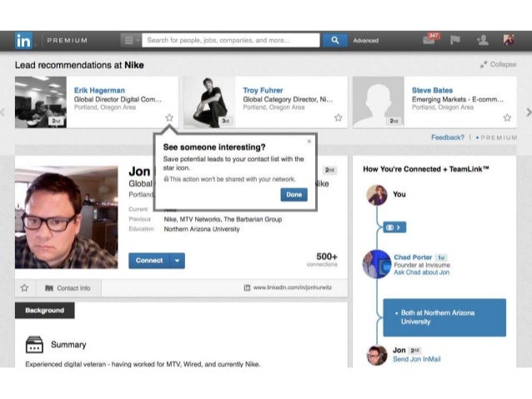Click the PREMIUM label in the header

(68, 40)
